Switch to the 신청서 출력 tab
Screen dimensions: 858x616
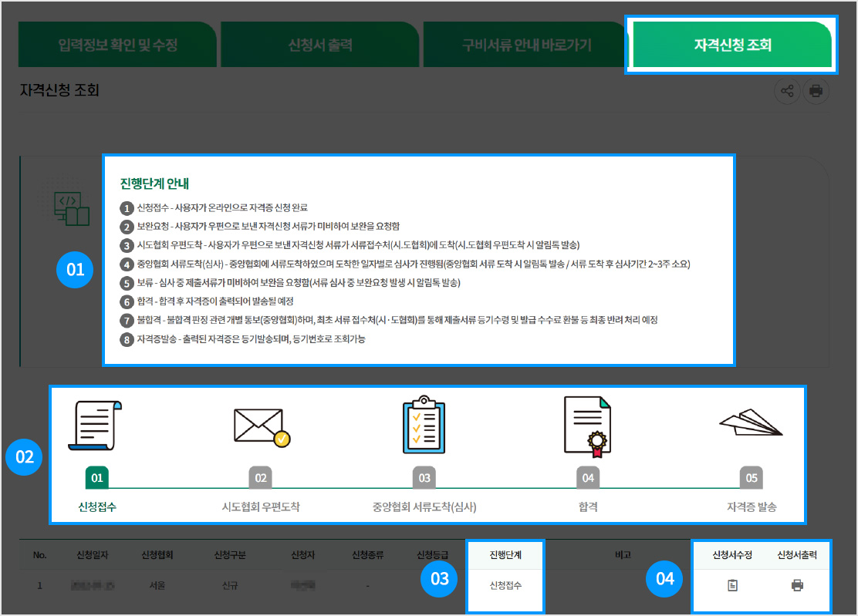319,45
